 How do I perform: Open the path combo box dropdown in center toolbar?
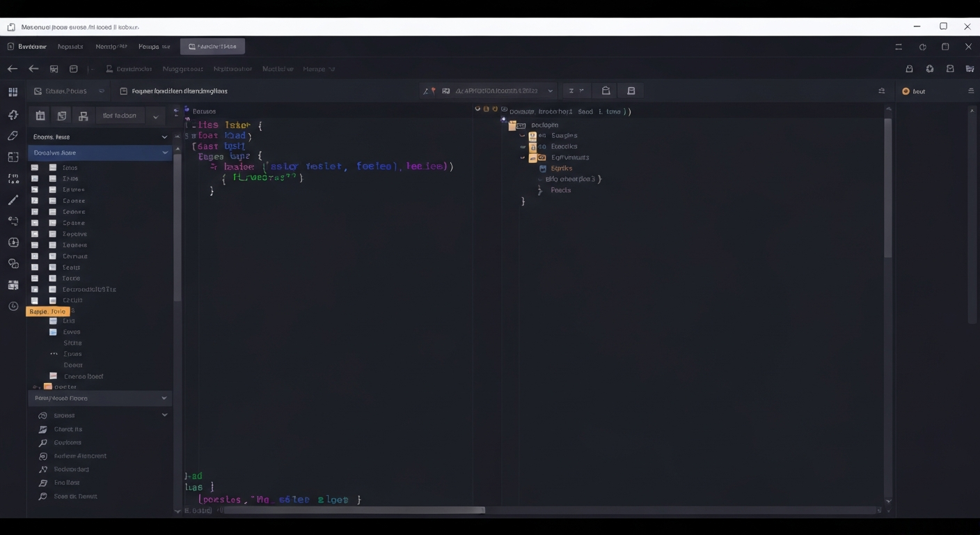point(550,91)
